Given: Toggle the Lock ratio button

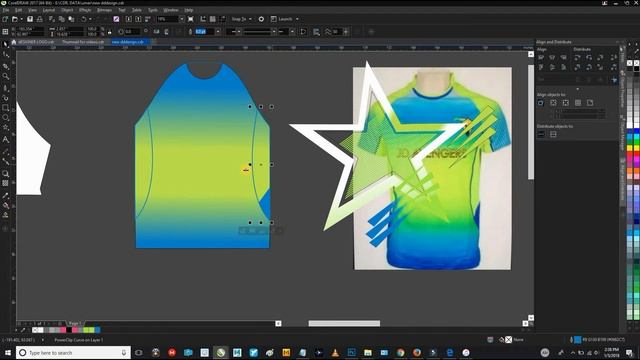Looking at the screenshot, I should (109, 31).
